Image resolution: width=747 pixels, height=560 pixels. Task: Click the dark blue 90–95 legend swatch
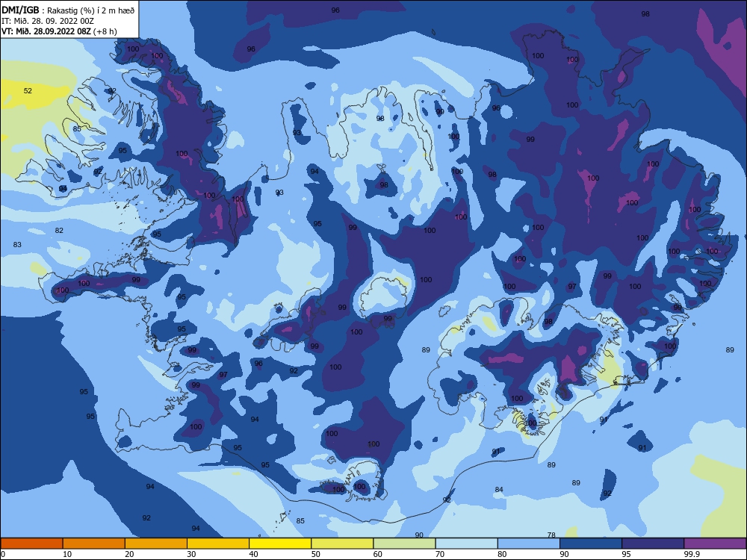(x=591, y=544)
